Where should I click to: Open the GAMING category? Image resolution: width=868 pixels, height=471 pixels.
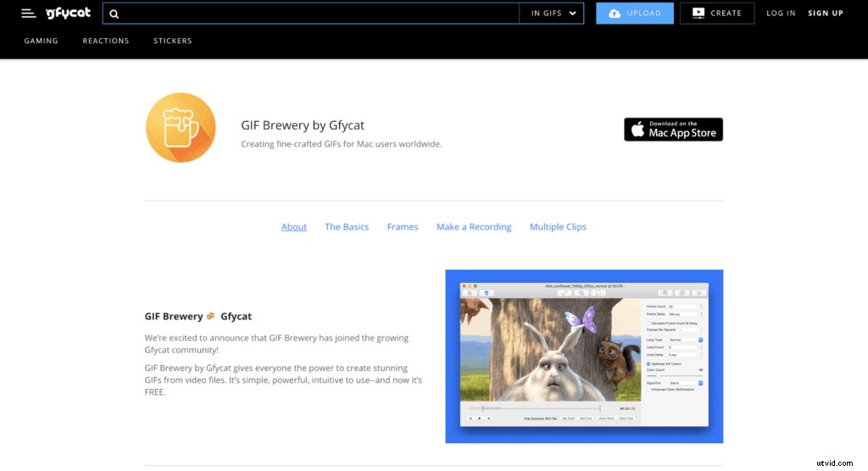point(41,41)
